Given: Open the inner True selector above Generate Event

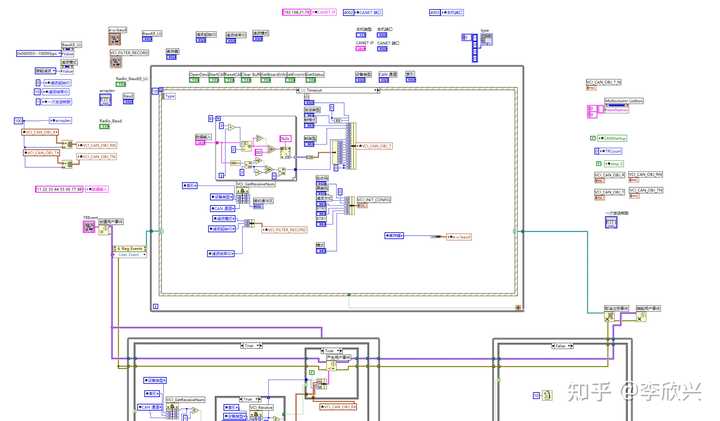Looking at the screenshot, I should [x=330, y=351].
